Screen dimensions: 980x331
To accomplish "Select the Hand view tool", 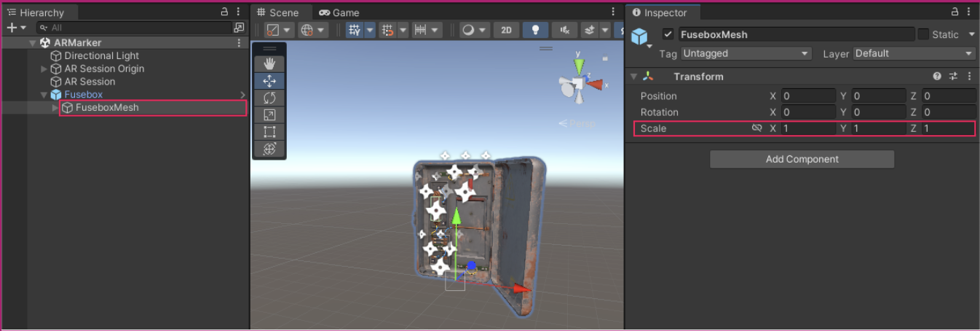I will point(269,63).
